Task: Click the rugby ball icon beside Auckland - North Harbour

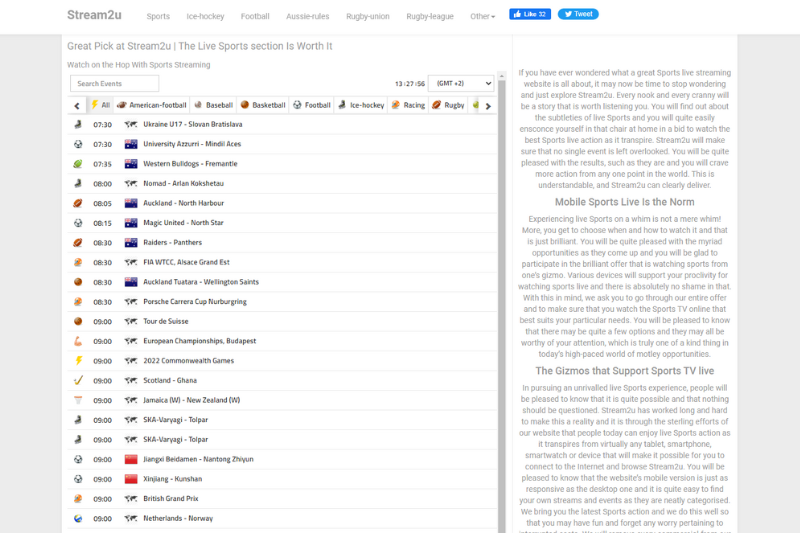Action: point(78,204)
